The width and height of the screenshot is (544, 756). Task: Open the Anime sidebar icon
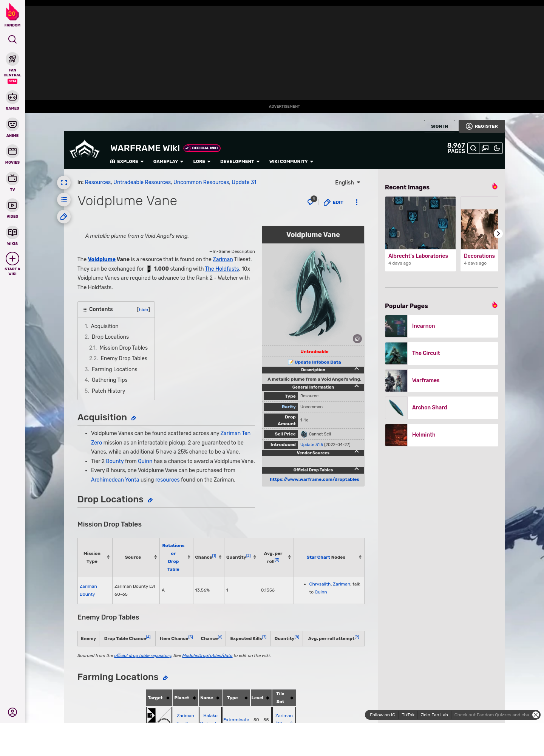click(12, 124)
